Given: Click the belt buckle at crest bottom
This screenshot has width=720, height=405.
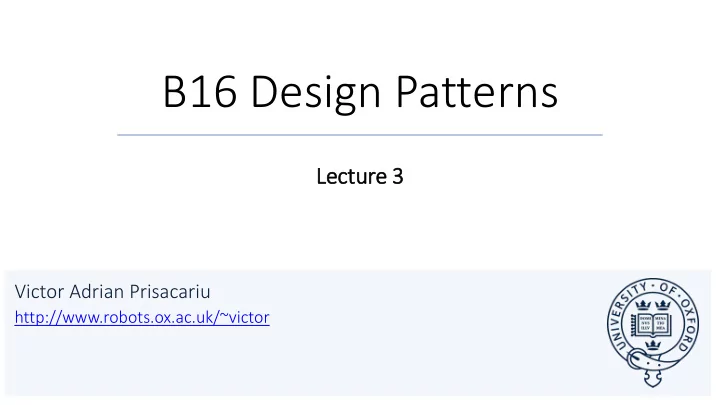Looking at the screenshot, I should (x=638, y=358).
